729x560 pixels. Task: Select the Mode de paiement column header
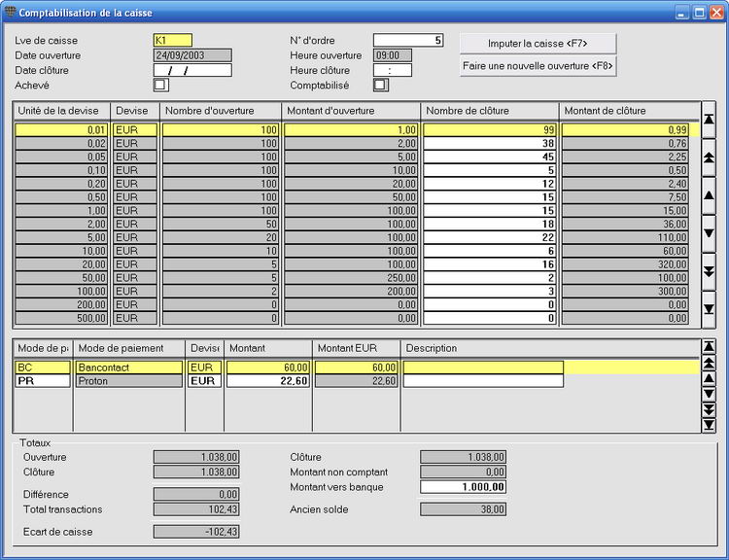(x=129, y=348)
